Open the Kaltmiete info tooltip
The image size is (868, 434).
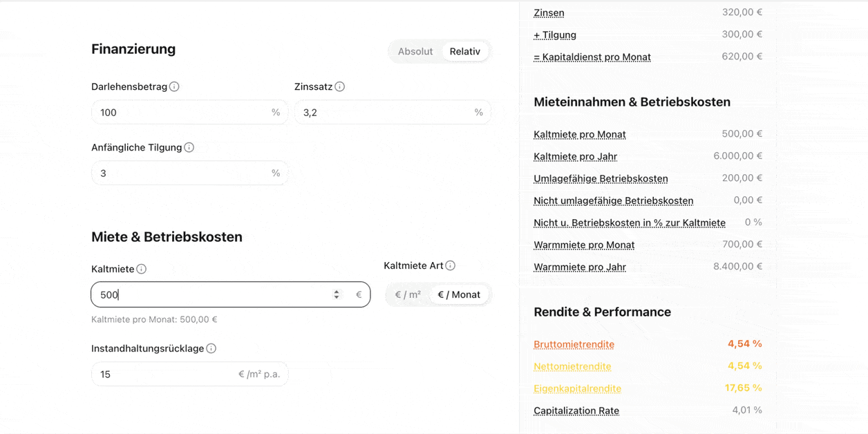(143, 269)
